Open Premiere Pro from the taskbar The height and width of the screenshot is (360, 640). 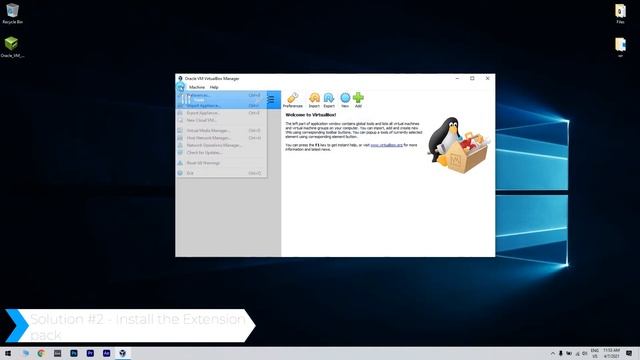[90, 353]
